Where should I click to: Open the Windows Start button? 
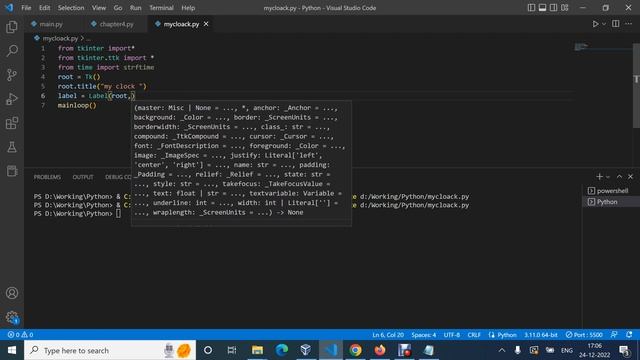coord(12,350)
